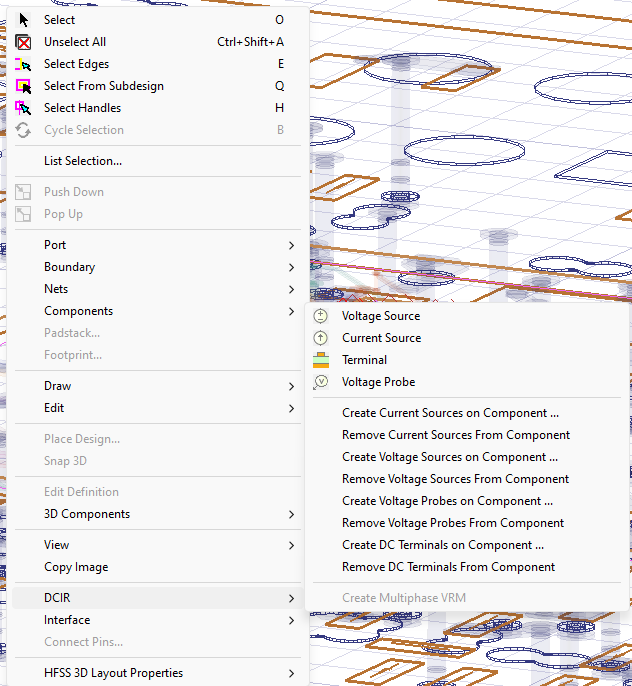Click the Terminal icon
The image size is (632, 686).
tap(321, 360)
